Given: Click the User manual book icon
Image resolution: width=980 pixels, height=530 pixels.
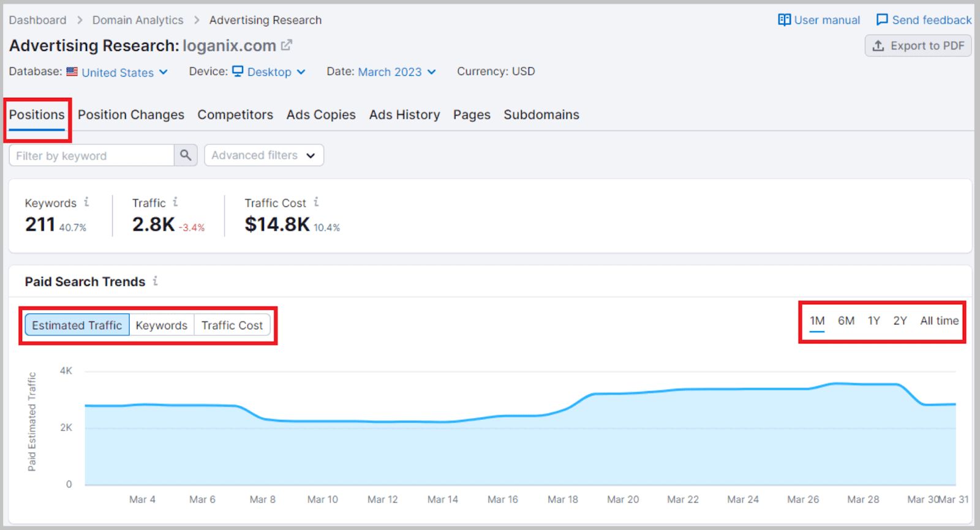Looking at the screenshot, I should (x=784, y=20).
